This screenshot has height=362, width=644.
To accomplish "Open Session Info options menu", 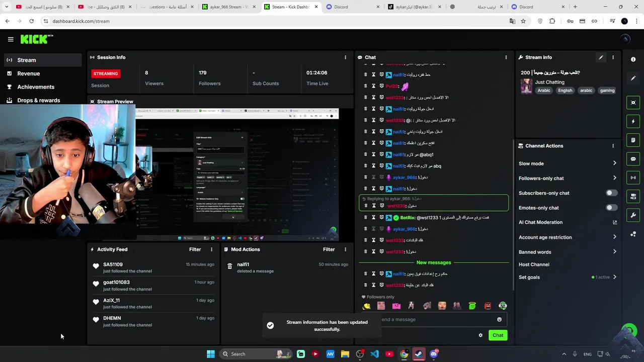I will coord(345,57).
